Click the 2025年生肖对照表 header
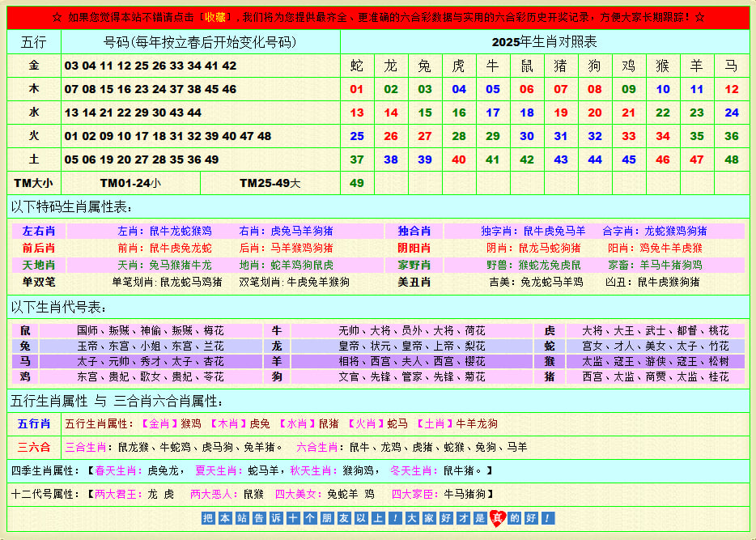The image size is (756, 540). click(544, 41)
